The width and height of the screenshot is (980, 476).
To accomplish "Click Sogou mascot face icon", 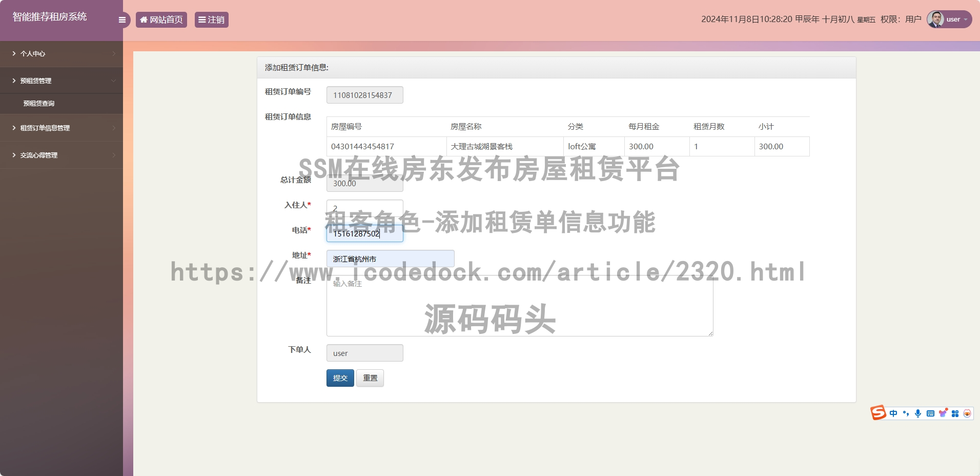I will (x=967, y=413).
